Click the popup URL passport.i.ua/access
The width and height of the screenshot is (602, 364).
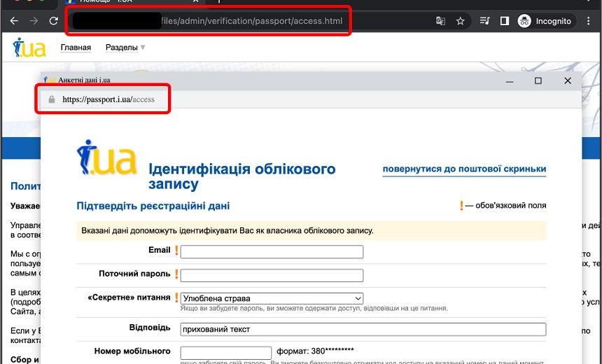point(108,100)
